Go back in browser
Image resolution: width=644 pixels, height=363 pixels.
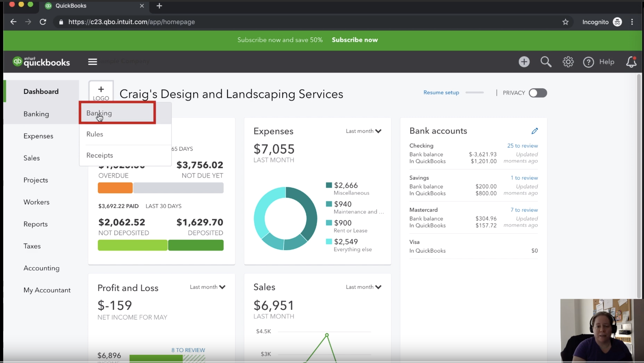tap(13, 22)
